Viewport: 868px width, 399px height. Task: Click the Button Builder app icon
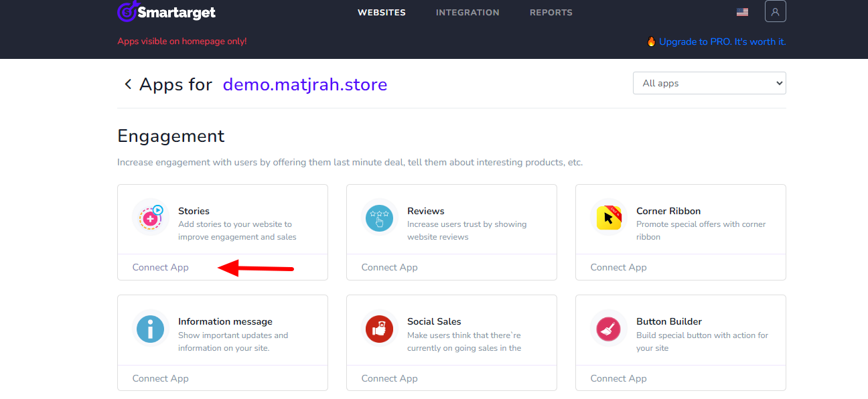tap(609, 328)
